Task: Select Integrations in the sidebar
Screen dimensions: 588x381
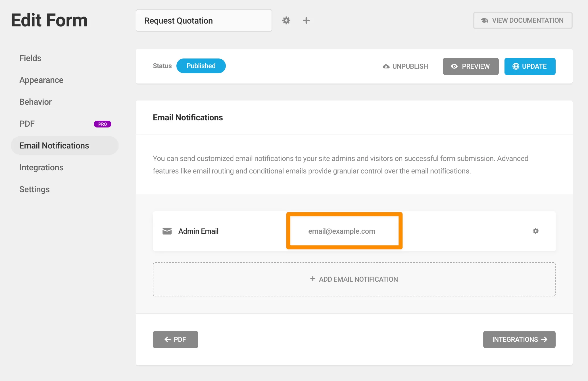Action: (41, 168)
